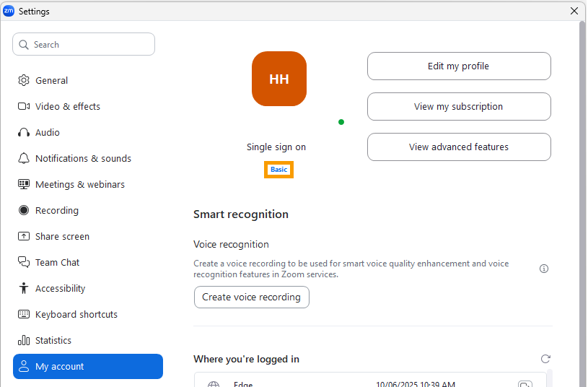588x387 pixels.
Task: Click the Team Chat bubbles icon
Action: (24, 262)
